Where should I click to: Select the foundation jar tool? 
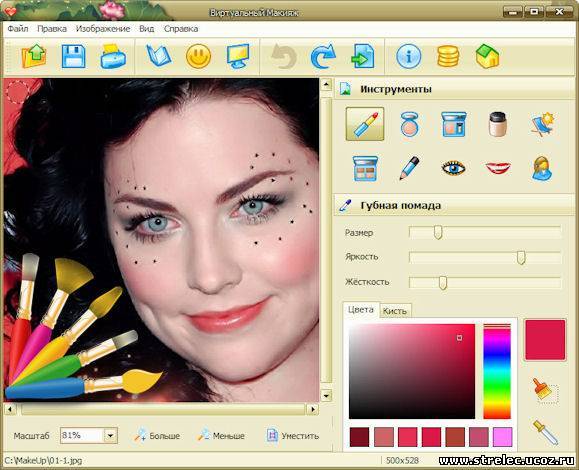pos(498,124)
